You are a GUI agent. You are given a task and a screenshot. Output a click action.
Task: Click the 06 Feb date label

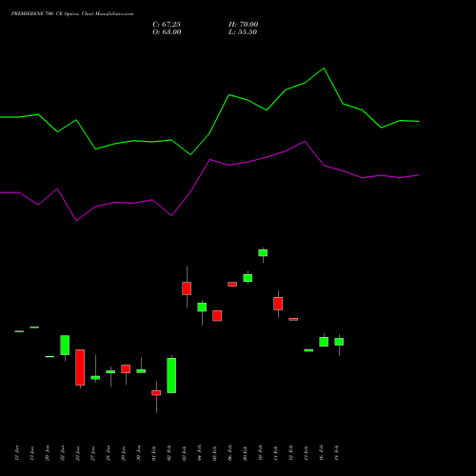pos(230,453)
